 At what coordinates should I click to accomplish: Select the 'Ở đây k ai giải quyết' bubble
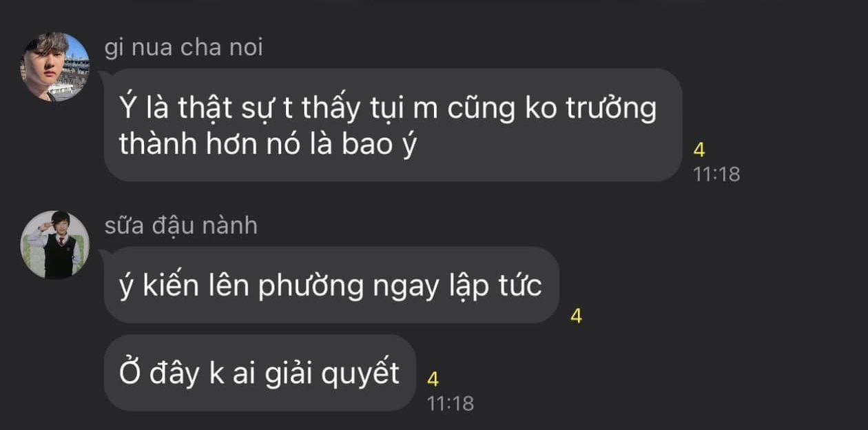pyautogui.click(x=260, y=373)
